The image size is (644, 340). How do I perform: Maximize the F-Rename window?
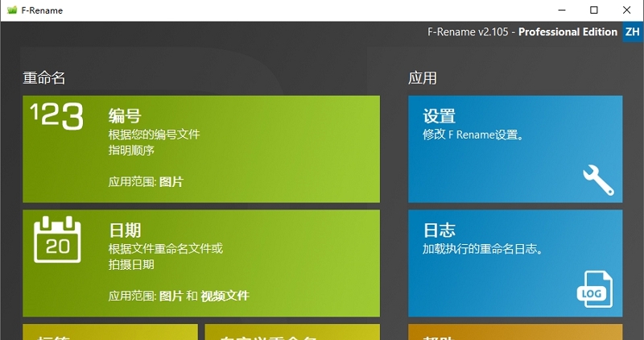(594, 10)
